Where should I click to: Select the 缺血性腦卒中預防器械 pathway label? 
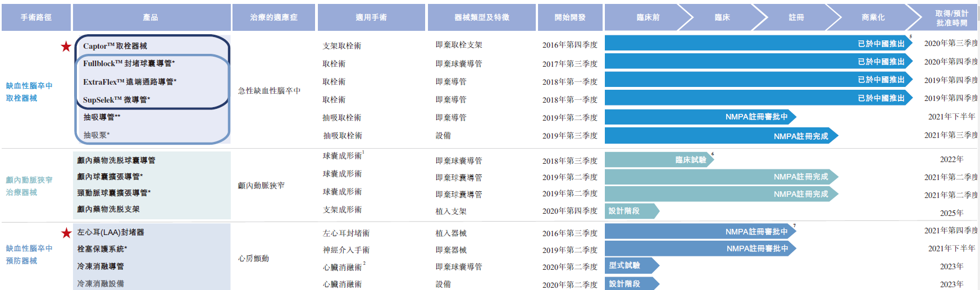pos(29,255)
